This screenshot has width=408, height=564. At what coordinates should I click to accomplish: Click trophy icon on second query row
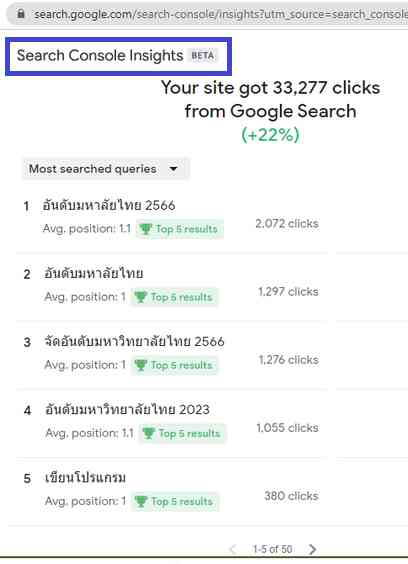pyautogui.click(x=141, y=297)
